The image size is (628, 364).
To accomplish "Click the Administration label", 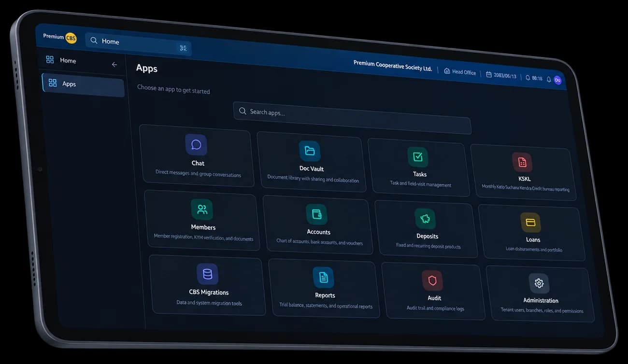I will coord(541,300).
